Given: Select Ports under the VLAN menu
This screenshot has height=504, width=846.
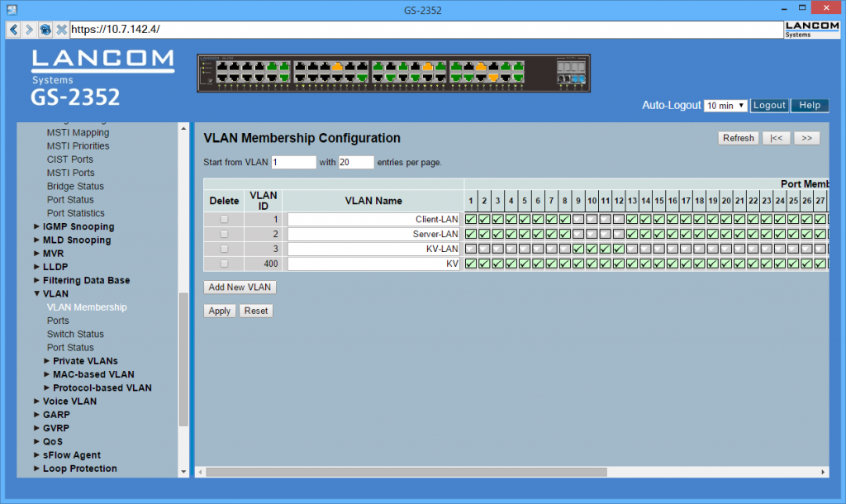Looking at the screenshot, I should point(57,321).
